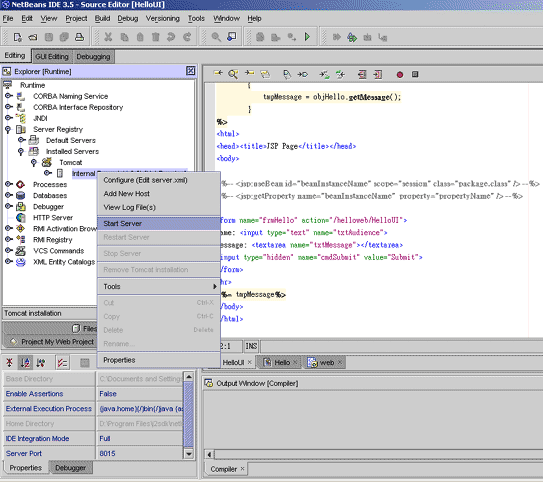Click the Print icon in the toolbar
This screenshot has height=482, width=543.
(x=80, y=37)
